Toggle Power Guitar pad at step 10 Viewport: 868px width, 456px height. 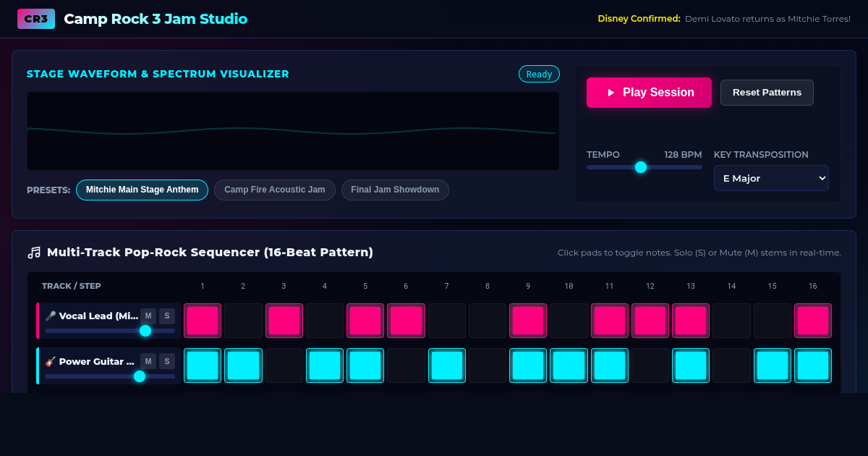pyautogui.click(x=569, y=366)
